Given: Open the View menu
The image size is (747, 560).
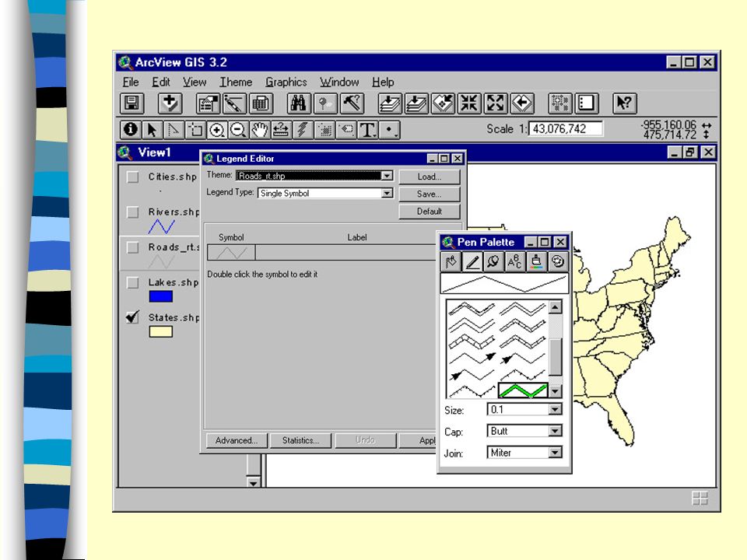Looking at the screenshot, I should click(195, 82).
